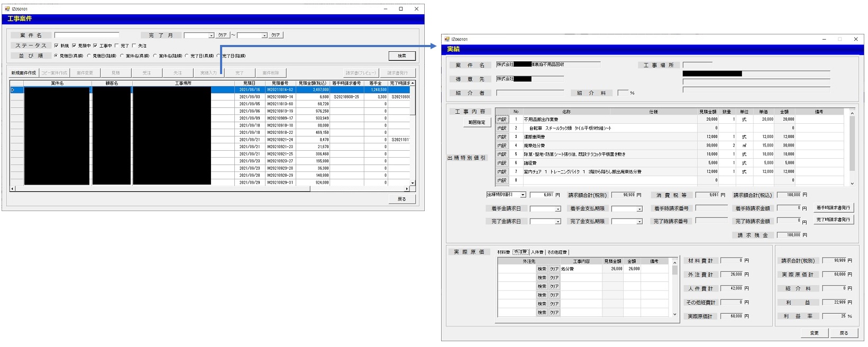
Task: Click the 実績 window title bar icon
Action: point(447,39)
